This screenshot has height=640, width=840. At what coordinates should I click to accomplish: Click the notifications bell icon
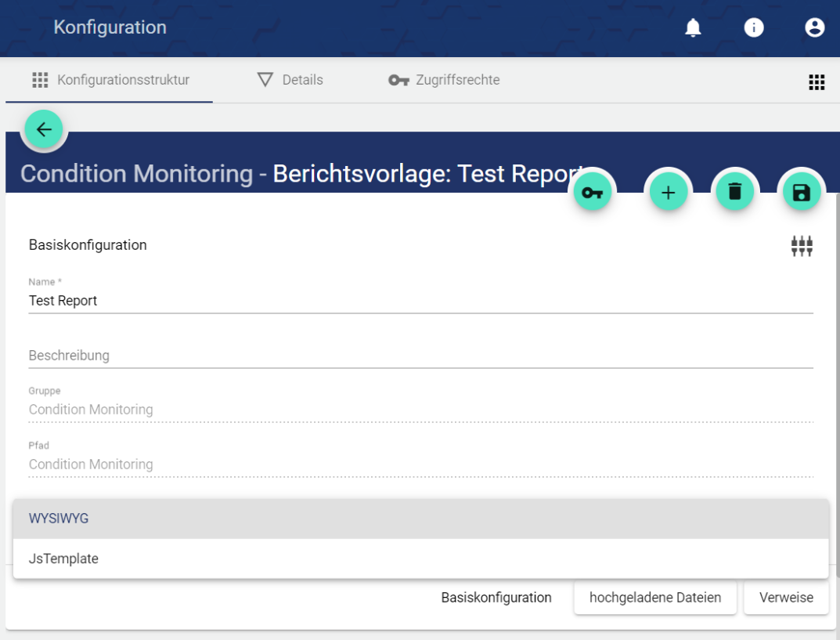(693, 28)
